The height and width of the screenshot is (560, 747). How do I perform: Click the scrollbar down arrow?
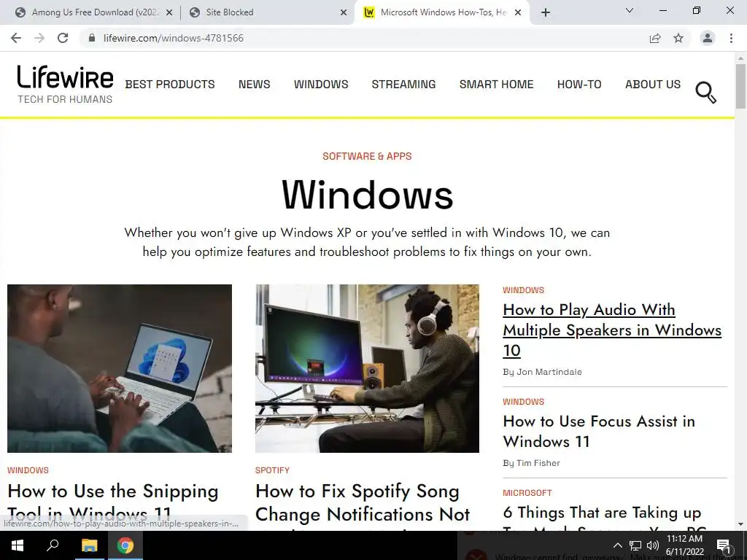click(740, 524)
